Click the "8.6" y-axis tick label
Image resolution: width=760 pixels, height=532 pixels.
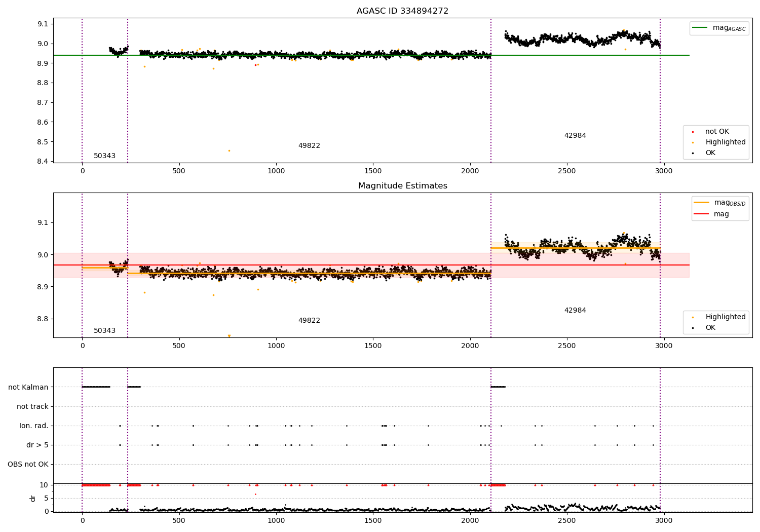(43, 122)
